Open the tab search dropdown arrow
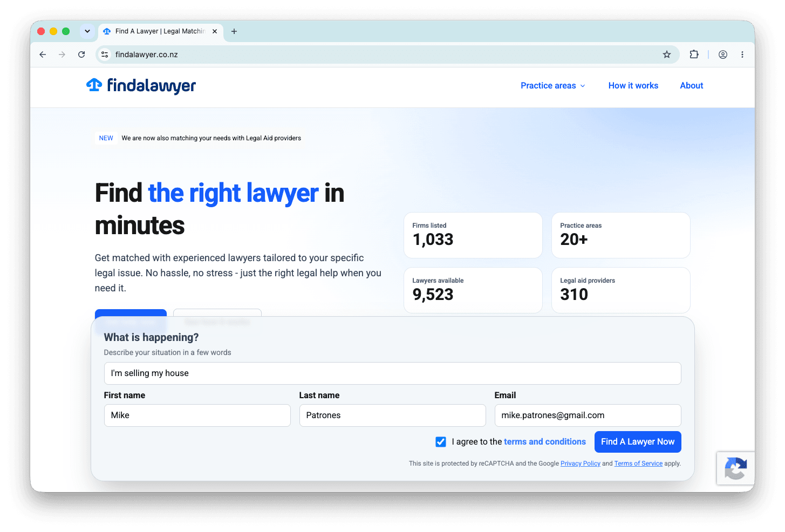The height and width of the screenshot is (532, 785). click(87, 31)
